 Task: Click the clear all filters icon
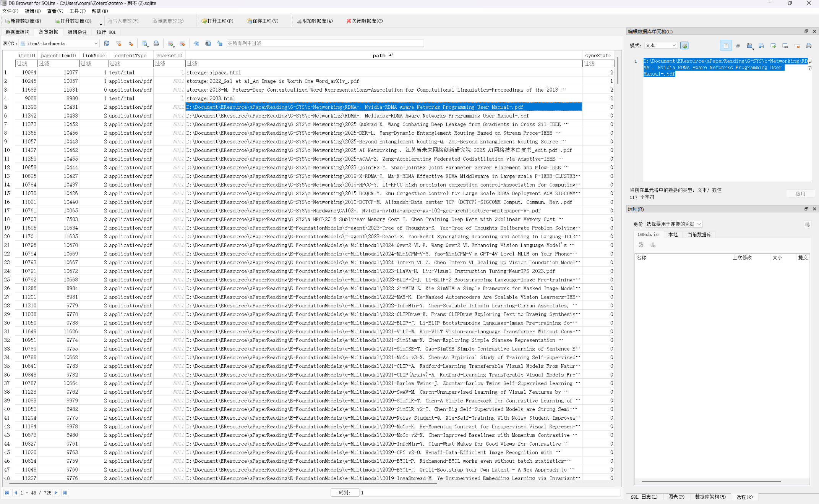(x=119, y=44)
